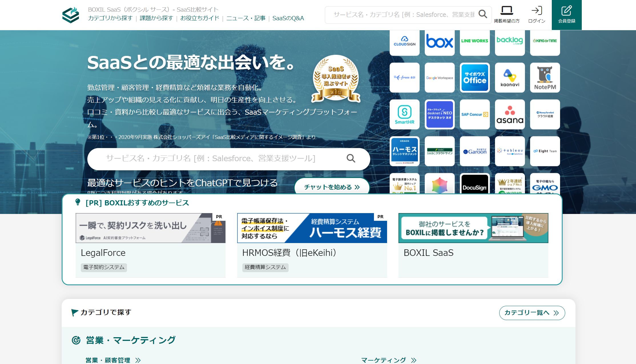Go to カテゴリ一覧へ button

click(x=532, y=313)
